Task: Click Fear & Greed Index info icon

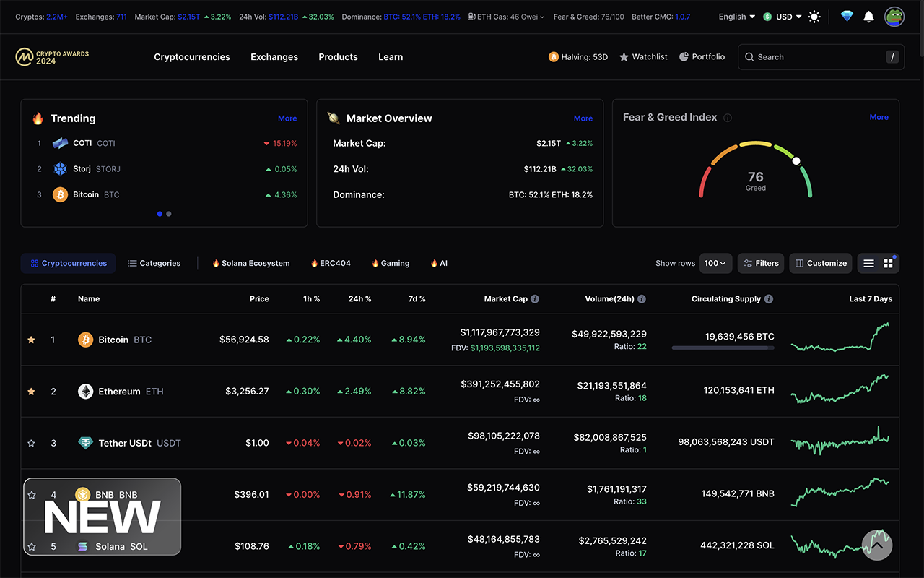Action: coord(728,118)
